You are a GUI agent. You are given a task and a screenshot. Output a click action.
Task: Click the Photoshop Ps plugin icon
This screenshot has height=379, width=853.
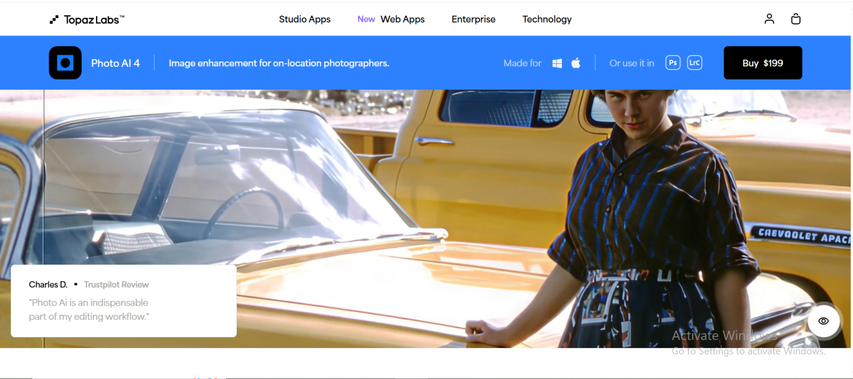click(x=673, y=63)
